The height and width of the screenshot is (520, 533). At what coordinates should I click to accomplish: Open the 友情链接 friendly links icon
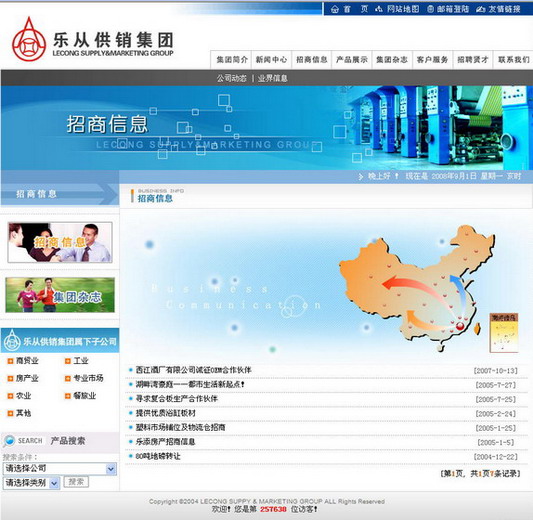click(x=480, y=9)
